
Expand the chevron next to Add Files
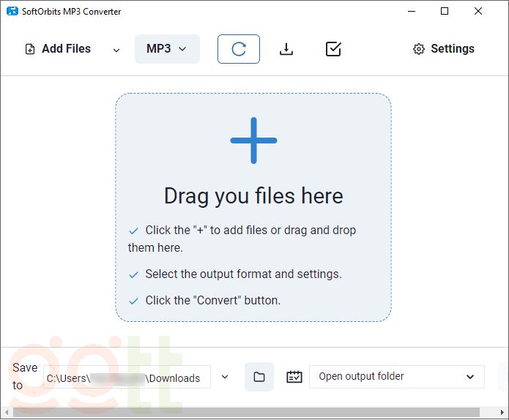click(x=116, y=50)
